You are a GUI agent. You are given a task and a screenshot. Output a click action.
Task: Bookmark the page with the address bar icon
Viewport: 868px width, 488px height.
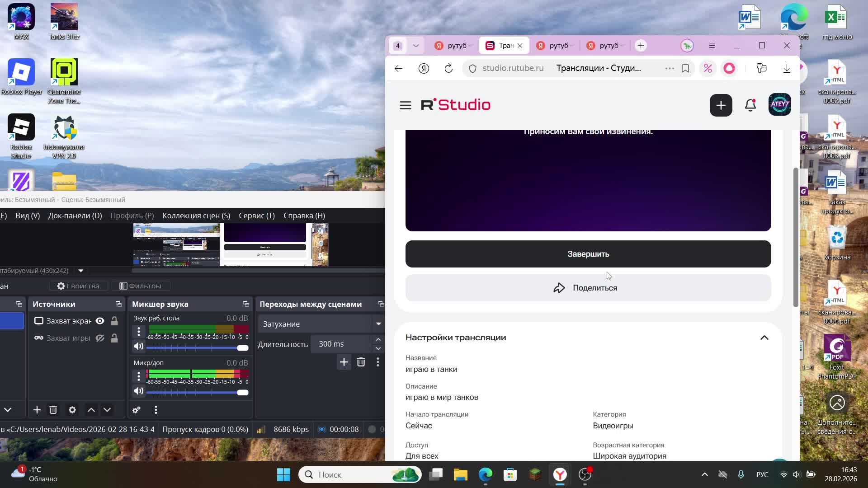(685, 68)
